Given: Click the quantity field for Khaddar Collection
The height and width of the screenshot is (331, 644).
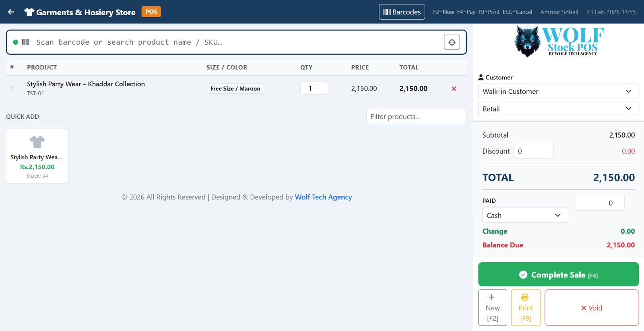Looking at the screenshot, I should click(314, 88).
